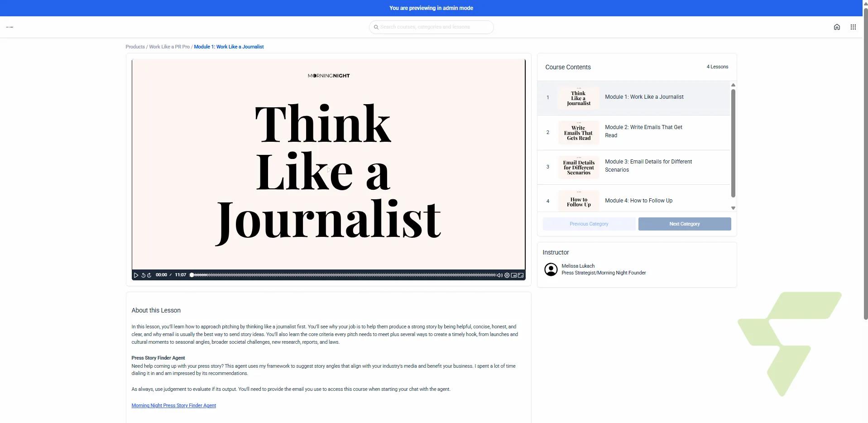Click Module 1 breadcrumb text

[229, 47]
